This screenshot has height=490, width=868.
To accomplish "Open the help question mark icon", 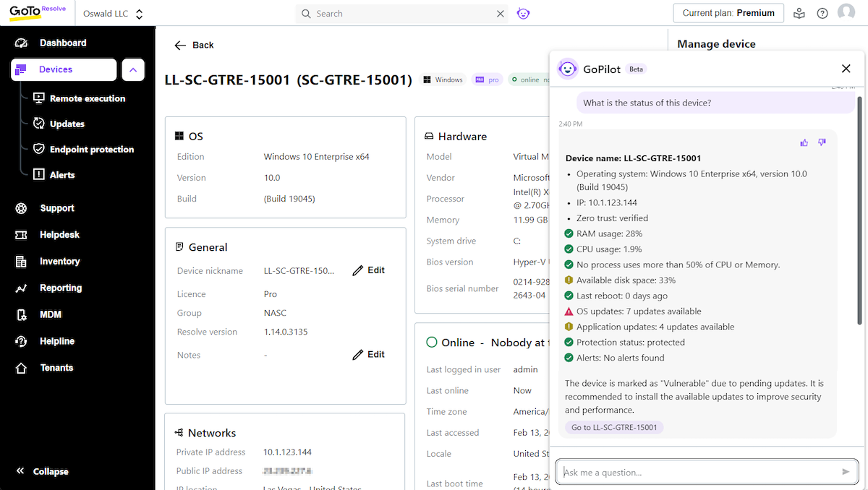I will pyautogui.click(x=822, y=14).
